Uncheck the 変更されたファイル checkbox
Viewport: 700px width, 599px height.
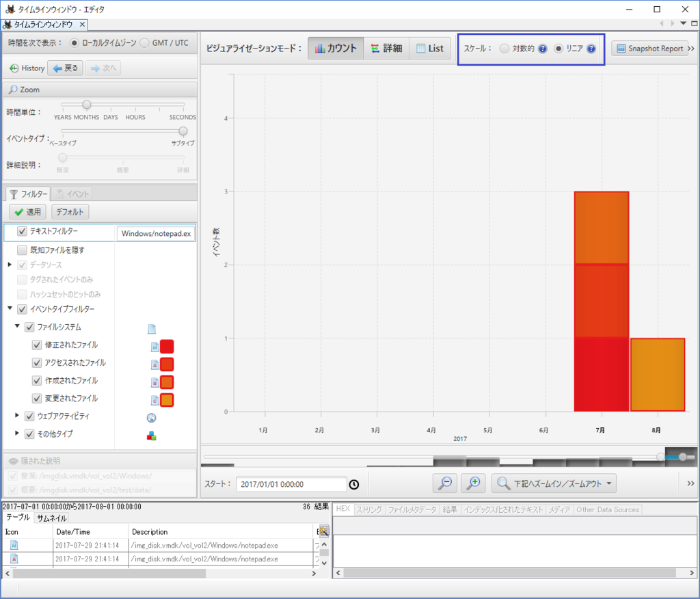(x=37, y=398)
